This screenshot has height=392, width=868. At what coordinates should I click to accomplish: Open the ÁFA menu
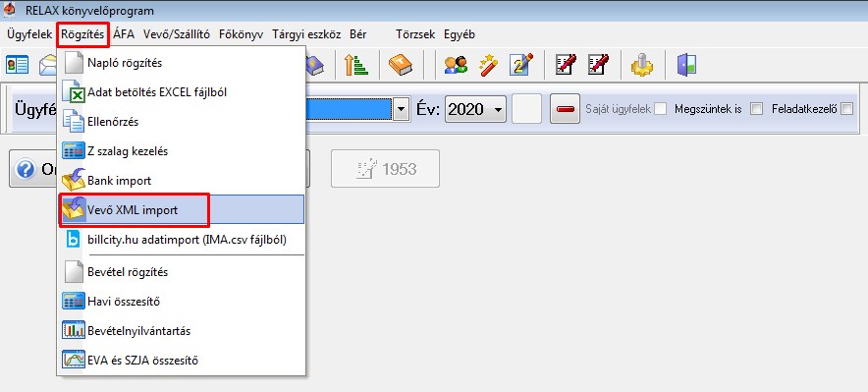pos(124,34)
